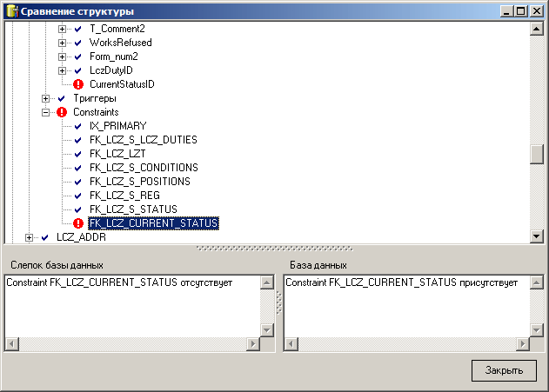Select the WorksRefused tree item

(121, 43)
